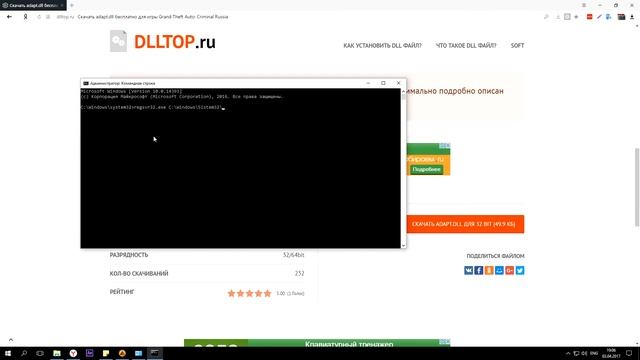The image size is (640, 360).
Task: Click the browser page vertical scrollbar thumb
Action: pos(636,187)
